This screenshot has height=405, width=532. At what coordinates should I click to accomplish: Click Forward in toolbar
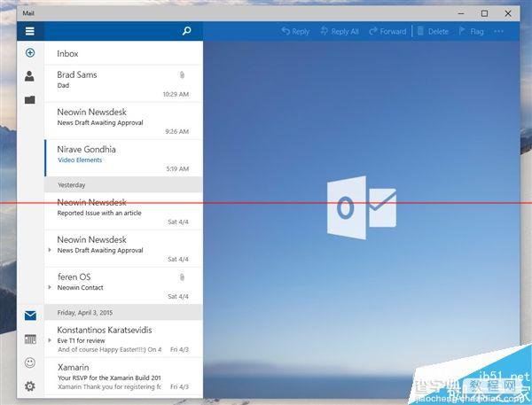(387, 32)
